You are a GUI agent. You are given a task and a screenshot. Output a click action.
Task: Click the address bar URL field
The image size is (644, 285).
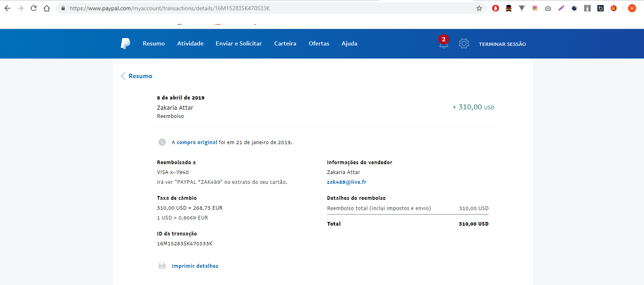tap(271, 8)
